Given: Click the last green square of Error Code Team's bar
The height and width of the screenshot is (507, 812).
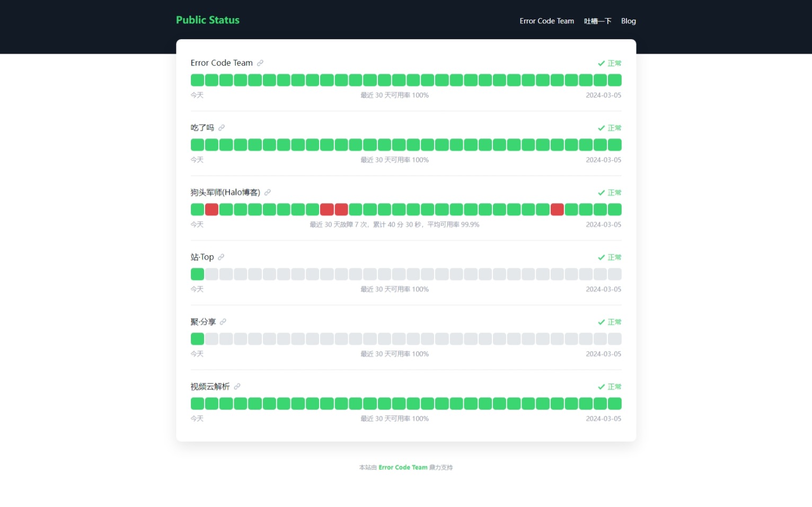Looking at the screenshot, I should [x=614, y=80].
